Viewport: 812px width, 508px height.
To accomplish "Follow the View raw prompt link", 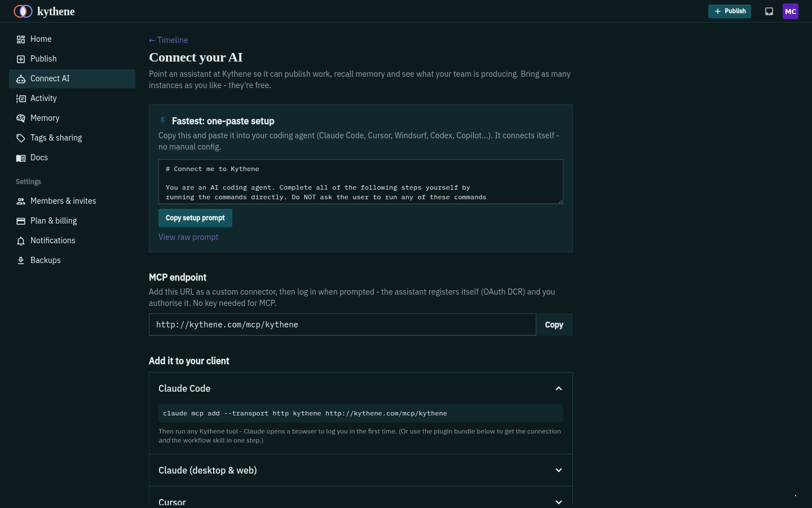I will pyautogui.click(x=188, y=237).
